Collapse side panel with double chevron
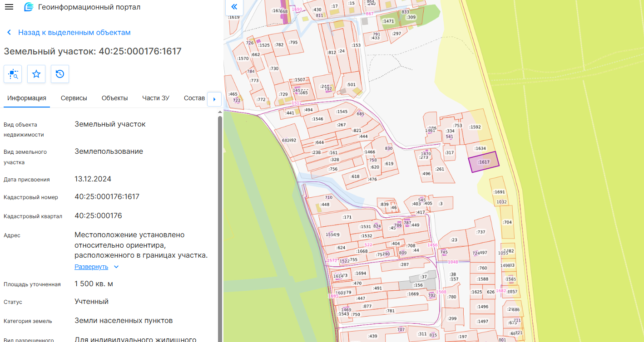644x342 pixels. (234, 7)
